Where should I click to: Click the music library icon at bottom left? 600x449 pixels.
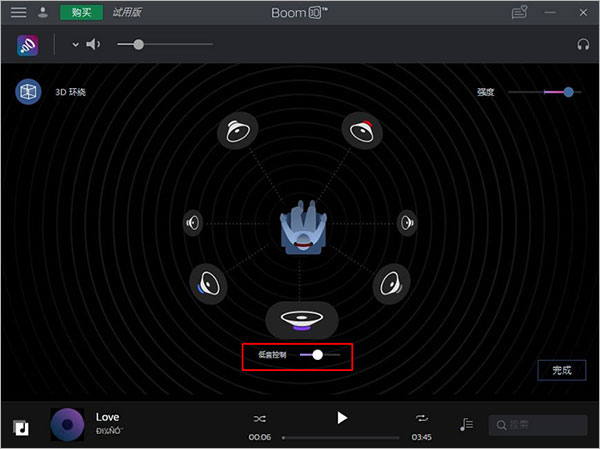coord(21,428)
